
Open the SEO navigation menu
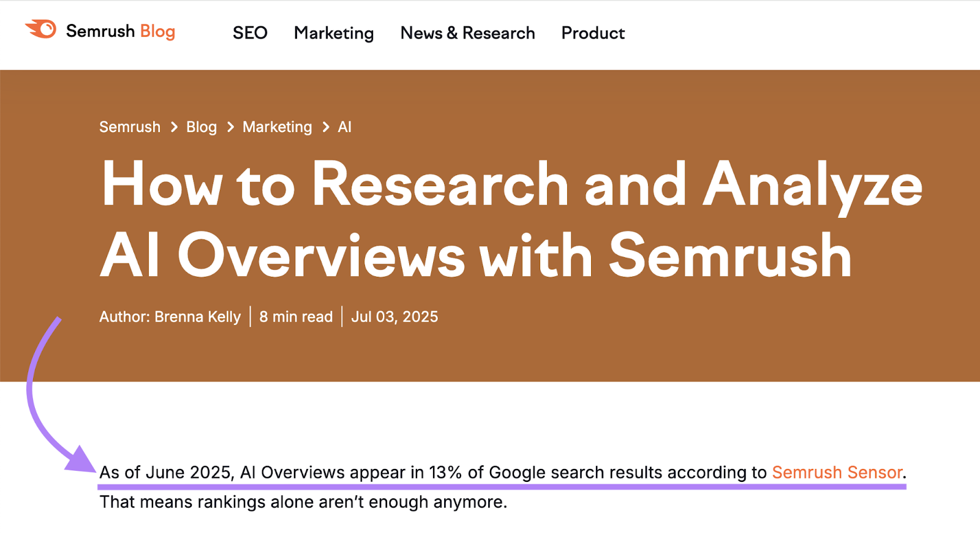249,34
